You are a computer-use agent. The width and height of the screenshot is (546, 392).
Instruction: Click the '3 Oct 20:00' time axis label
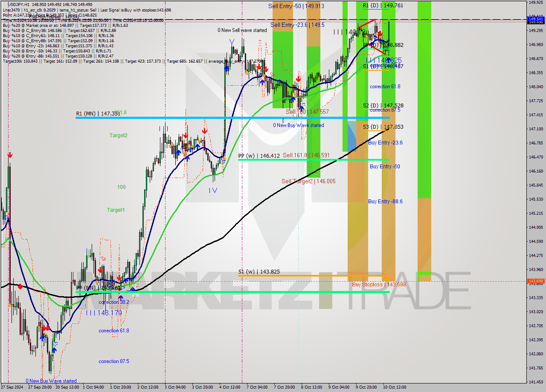203,387
